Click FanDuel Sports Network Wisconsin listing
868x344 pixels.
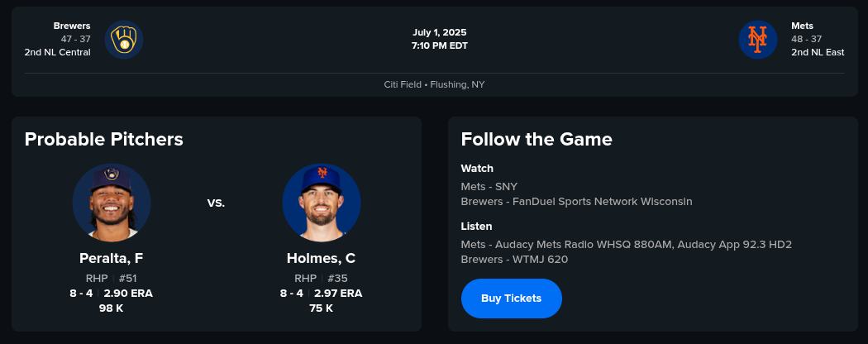[576, 202]
